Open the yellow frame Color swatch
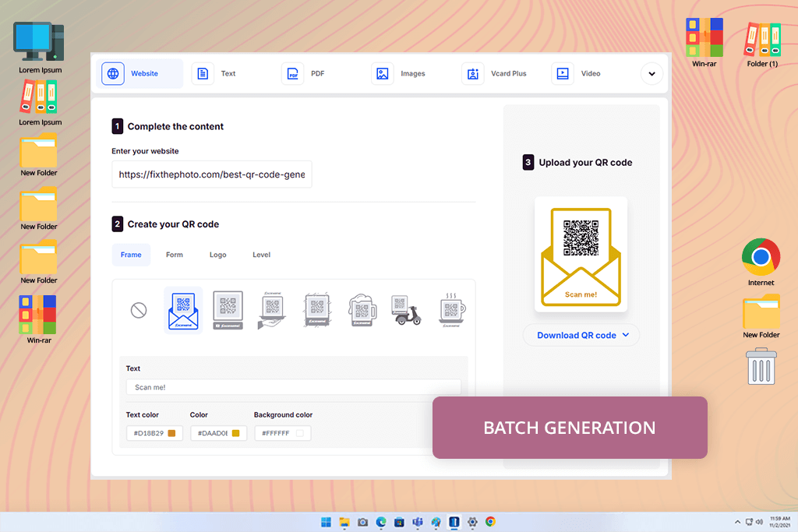 (235, 433)
